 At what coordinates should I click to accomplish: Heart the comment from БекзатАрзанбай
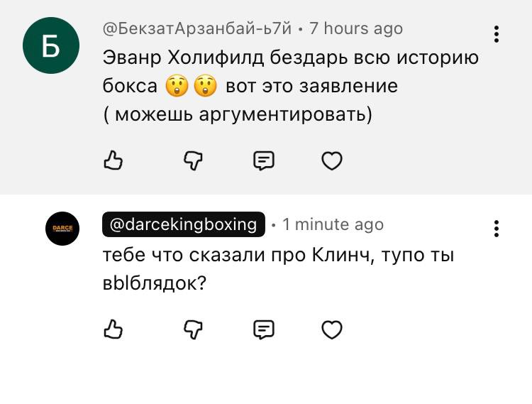click(x=332, y=161)
